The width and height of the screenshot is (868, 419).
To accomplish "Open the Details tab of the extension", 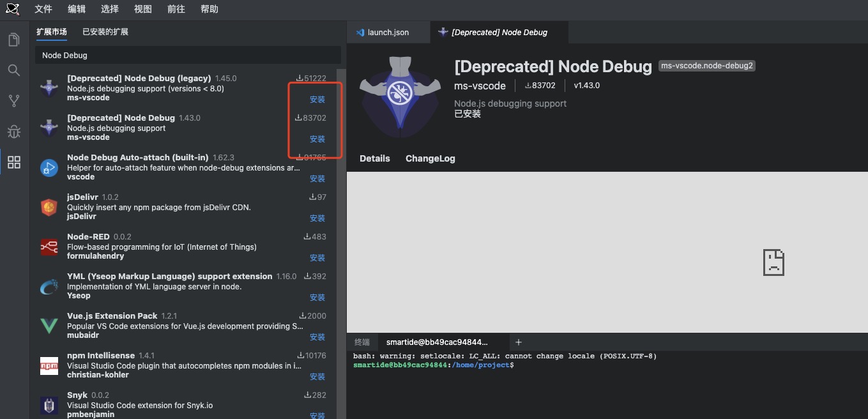I will (x=375, y=158).
